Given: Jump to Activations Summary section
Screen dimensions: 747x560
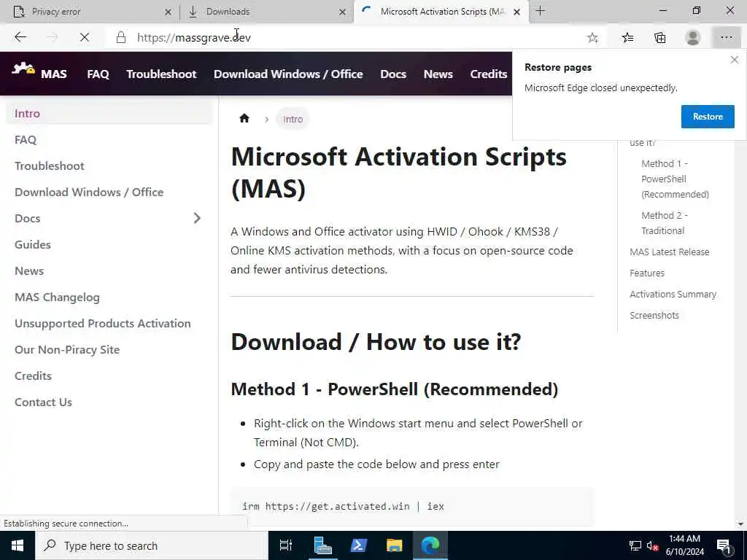Looking at the screenshot, I should [673, 295].
